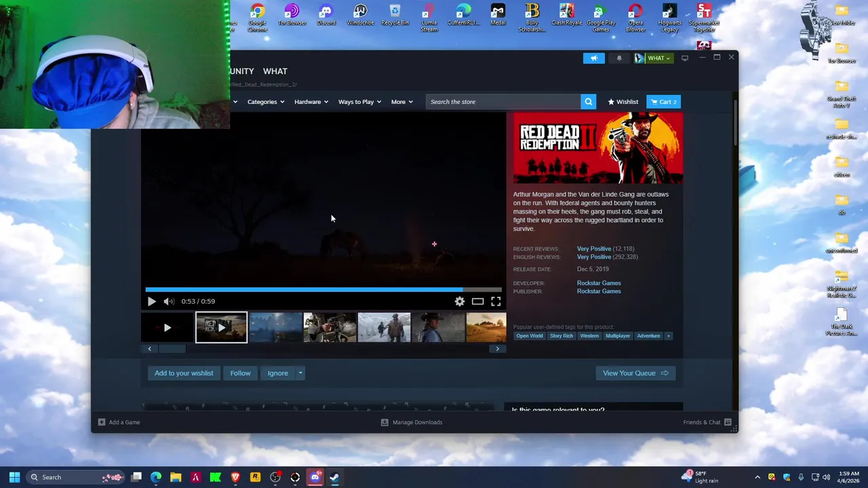Open the Adventure tag
This screenshot has width=868, height=488.
[x=648, y=335]
